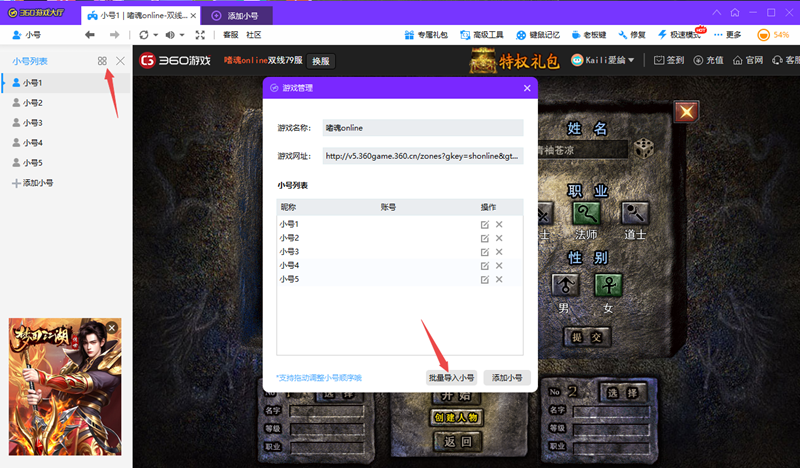The width and height of the screenshot is (800, 468).
Task: Open the game advertisement thumbnail in the sidebar
Action: pyautogui.click(x=65, y=386)
